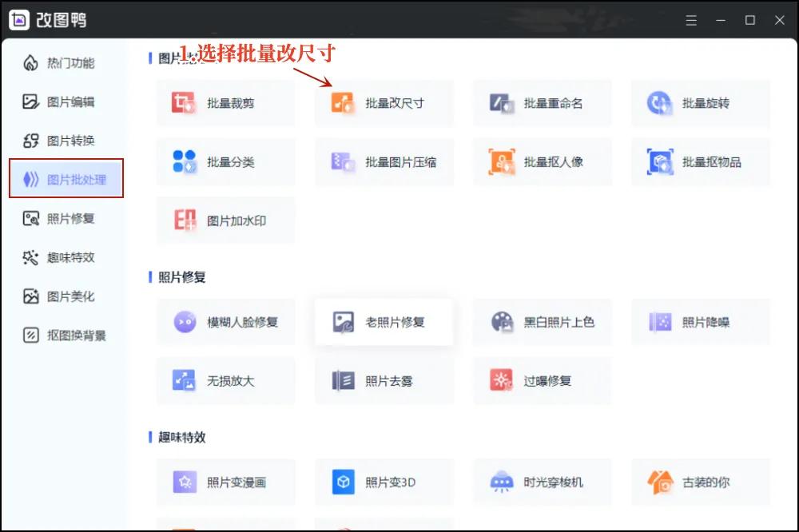799x532 pixels.
Task: Launch the 无损放大 lossless enlarge tool
Action: [226, 381]
